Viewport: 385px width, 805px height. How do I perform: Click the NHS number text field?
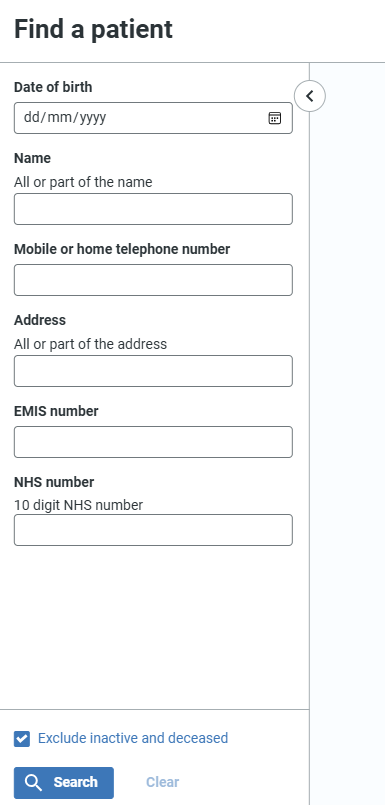click(x=153, y=530)
